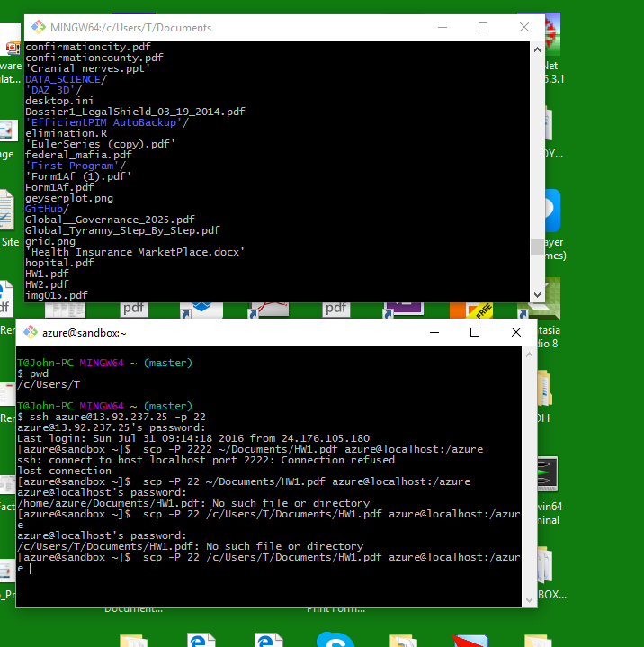This screenshot has width=644, height=647.
Task: Click the top terminal's scrollbar thumb
Action: [x=537, y=247]
